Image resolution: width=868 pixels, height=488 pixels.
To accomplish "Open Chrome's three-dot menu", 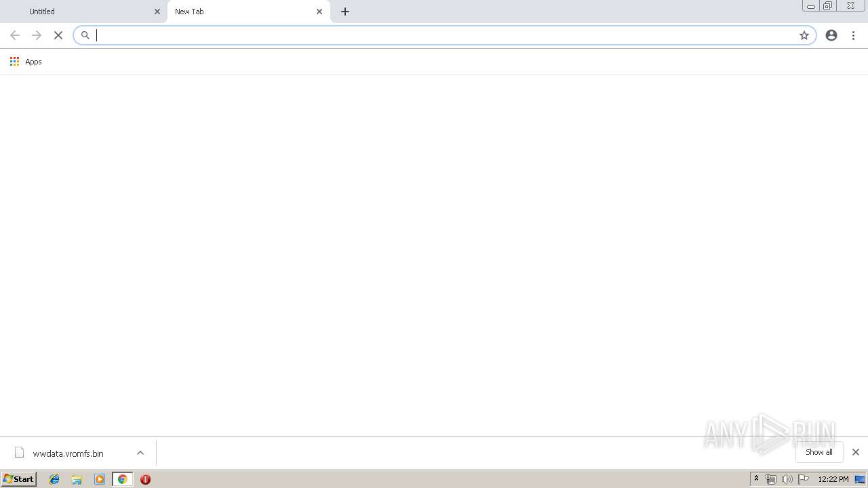I will pos(854,35).
